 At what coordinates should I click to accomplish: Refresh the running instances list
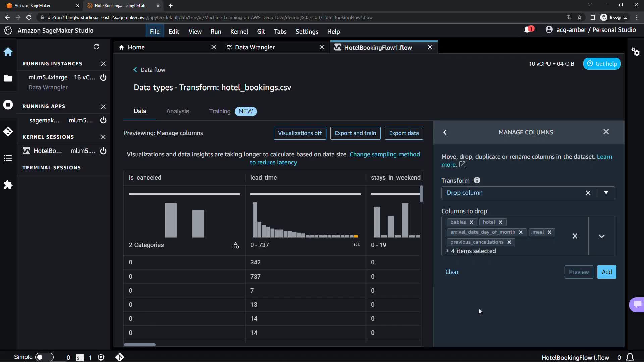[96, 47]
